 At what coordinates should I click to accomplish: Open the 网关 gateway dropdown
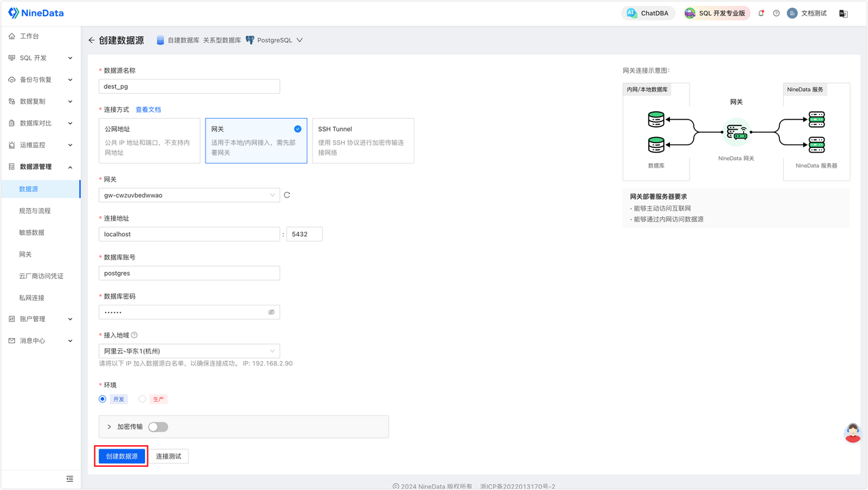coord(189,195)
